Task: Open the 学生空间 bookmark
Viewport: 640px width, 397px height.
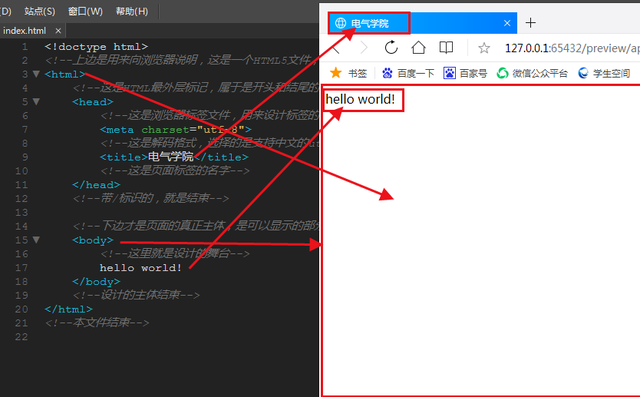Action: pos(604,73)
